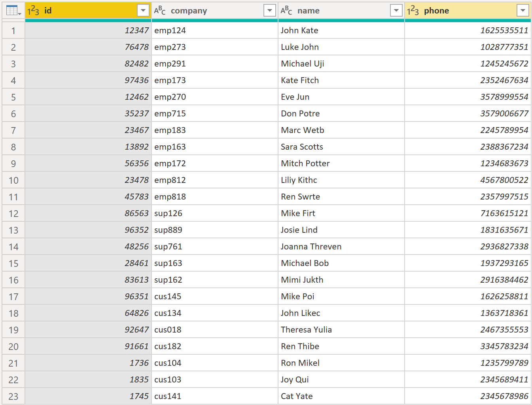
Task: Click the 123 data type icon on the phone column
Action: [x=413, y=11]
